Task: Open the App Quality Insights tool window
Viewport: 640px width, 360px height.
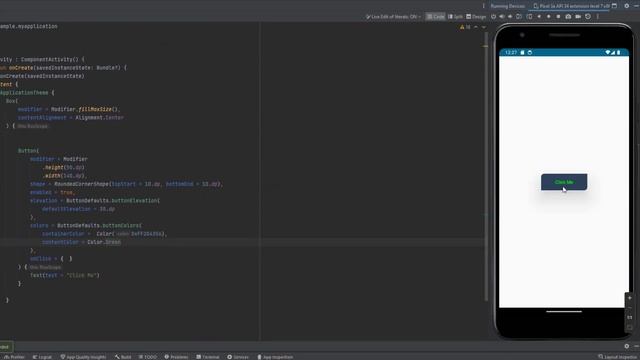Action: click(x=83, y=357)
